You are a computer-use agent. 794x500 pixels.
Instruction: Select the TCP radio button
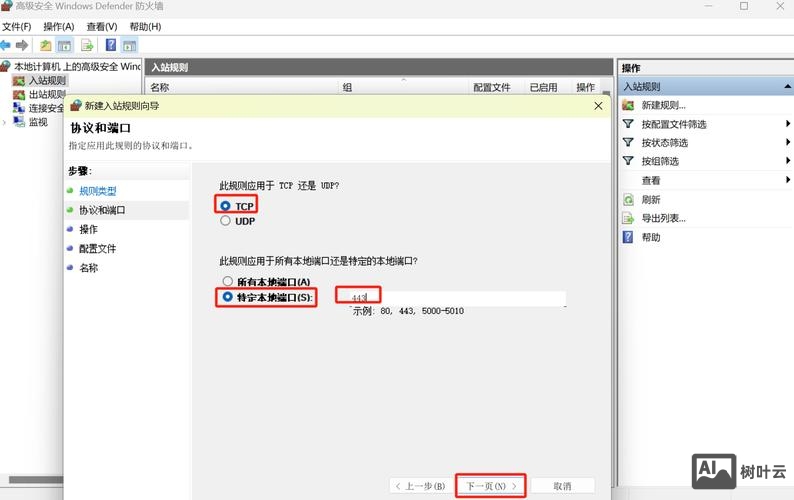(x=225, y=206)
